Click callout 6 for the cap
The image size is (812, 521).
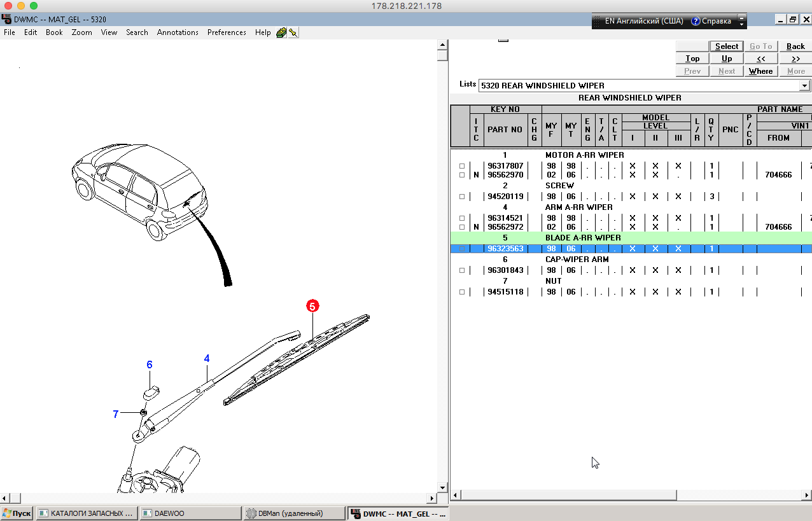[150, 365]
